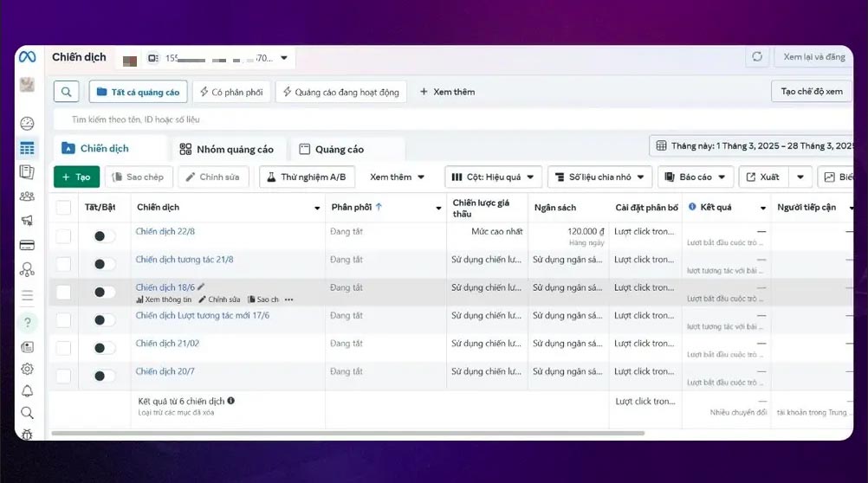Click the sidebar search magnifier icon
This screenshot has width=868, height=483.
point(27,413)
